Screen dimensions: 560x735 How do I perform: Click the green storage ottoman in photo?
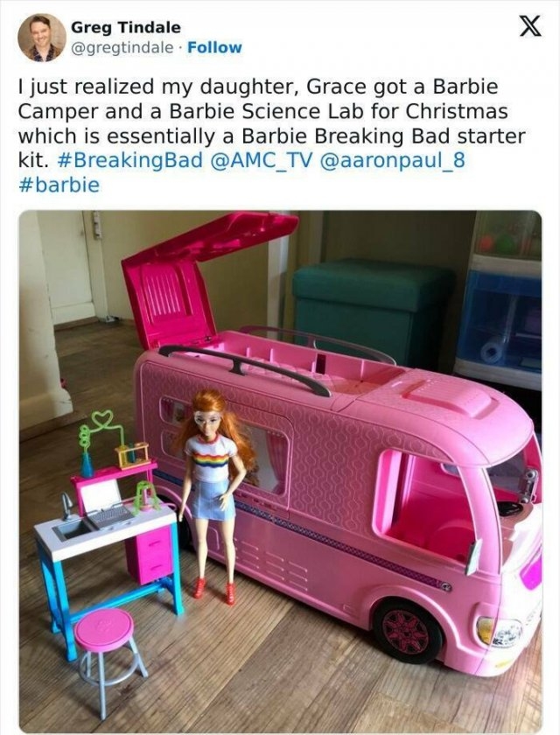(x=373, y=311)
